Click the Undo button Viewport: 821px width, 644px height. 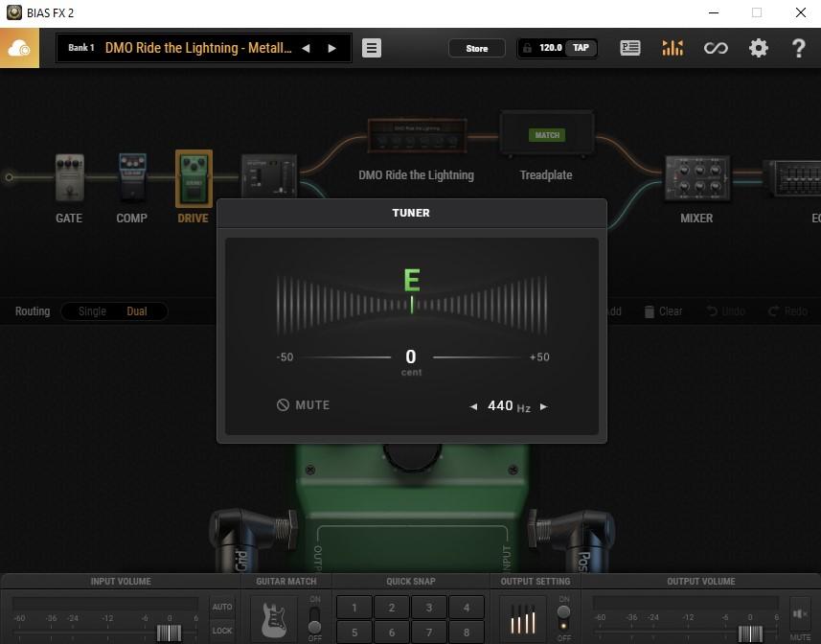point(726,311)
